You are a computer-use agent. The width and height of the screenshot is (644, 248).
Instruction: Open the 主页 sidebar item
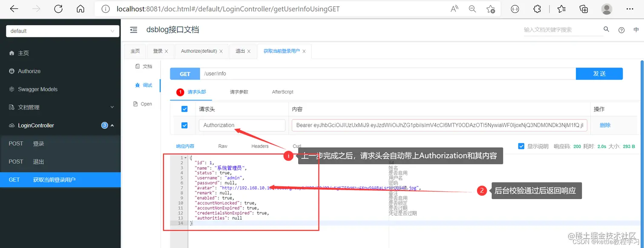(60, 53)
